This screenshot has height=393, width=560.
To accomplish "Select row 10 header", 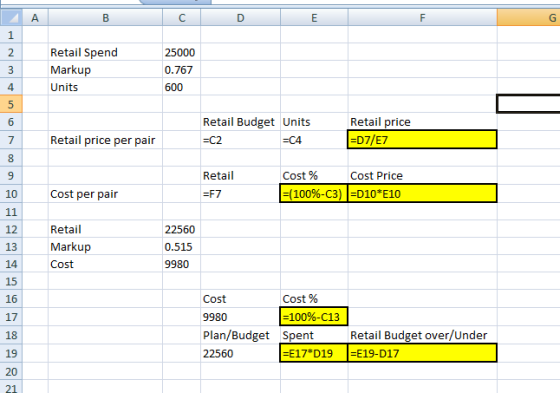I will coord(11,194).
